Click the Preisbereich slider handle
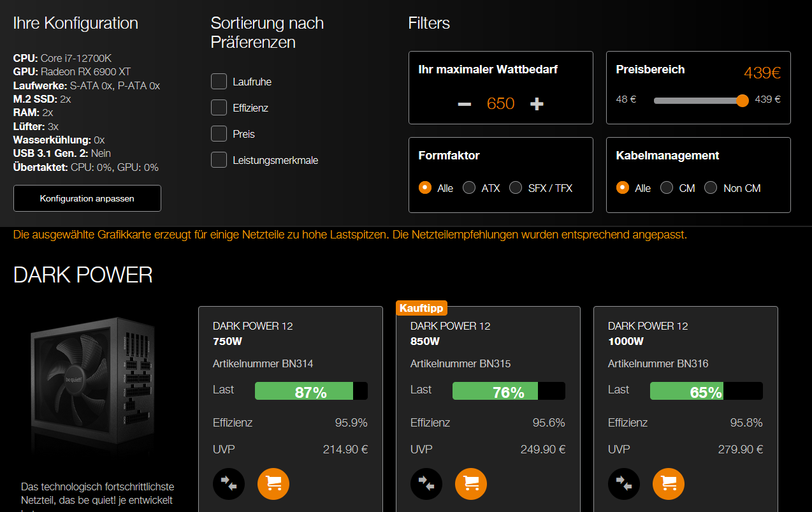 (x=742, y=100)
